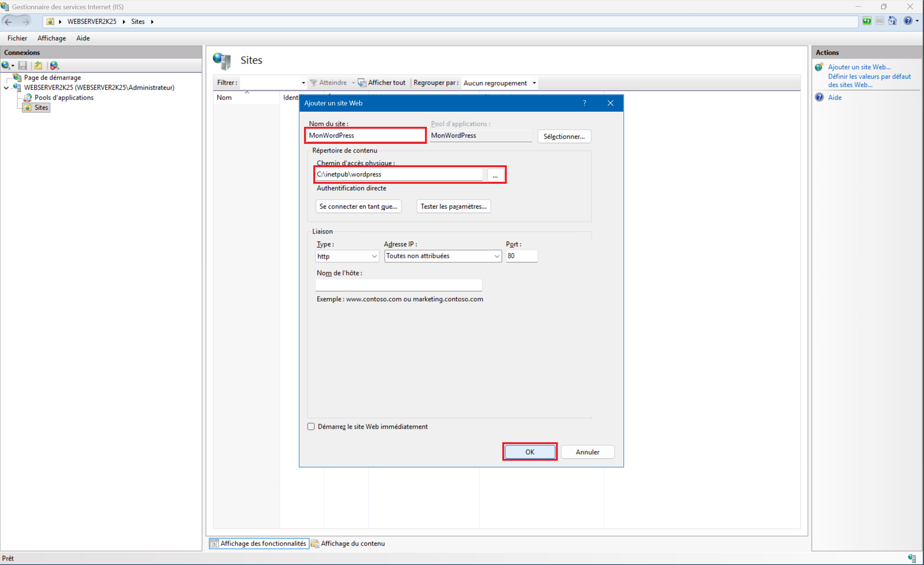This screenshot has height=565, width=924.
Task: Click into the Nom de l'hôte field
Action: [x=398, y=285]
